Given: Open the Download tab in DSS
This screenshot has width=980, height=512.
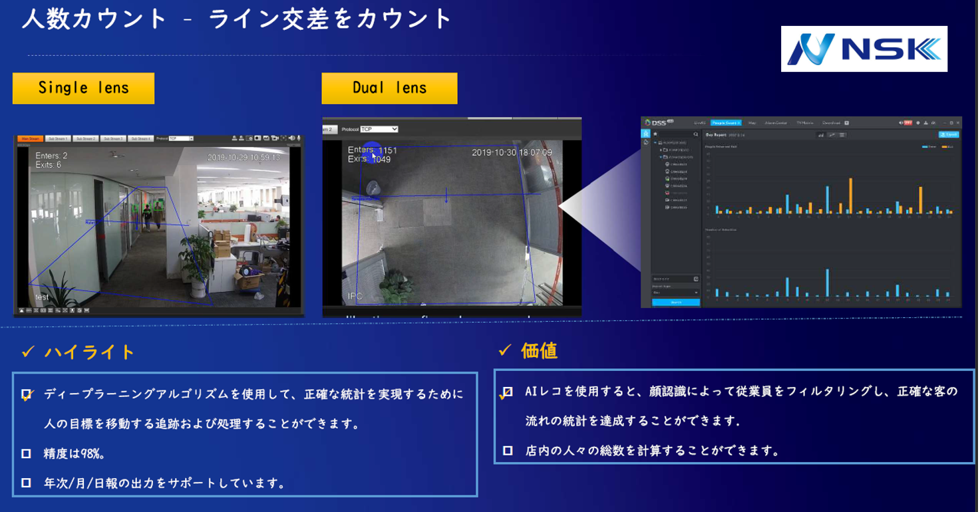Looking at the screenshot, I should pos(831,123).
